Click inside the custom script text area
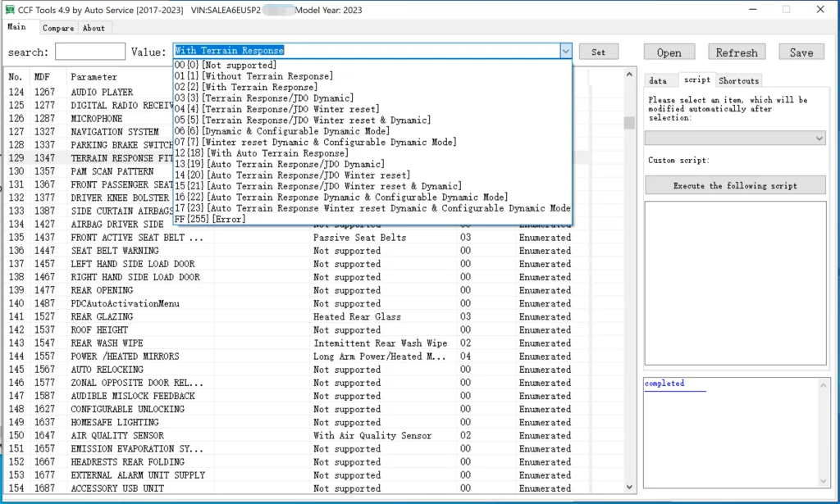Viewport: 840px width, 504px height. click(x=735, y=283)
